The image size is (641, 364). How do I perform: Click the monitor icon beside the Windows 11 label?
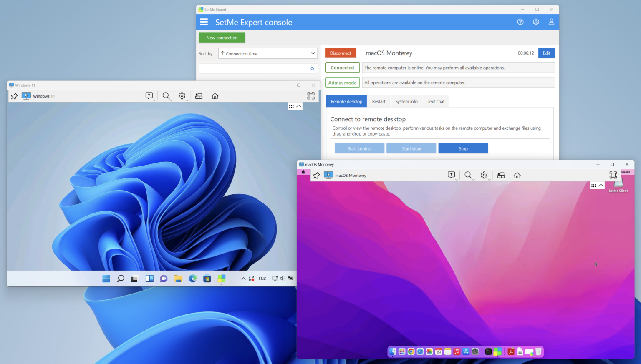(26, 96)
